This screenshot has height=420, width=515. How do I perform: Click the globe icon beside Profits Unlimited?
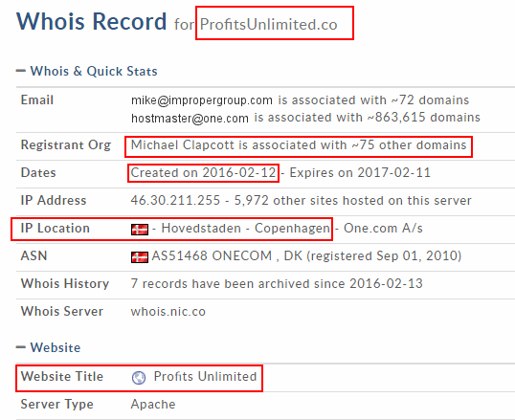[139, 377]
